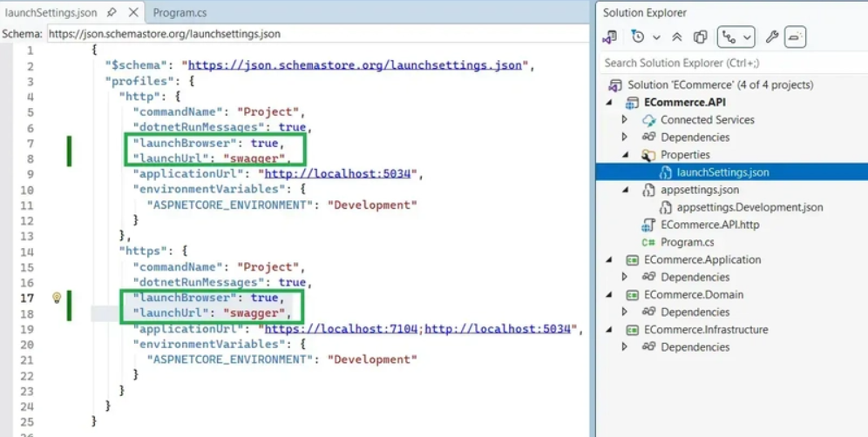
Task: Collapse the ECommerce.API project node
Action: coord(609,103)
